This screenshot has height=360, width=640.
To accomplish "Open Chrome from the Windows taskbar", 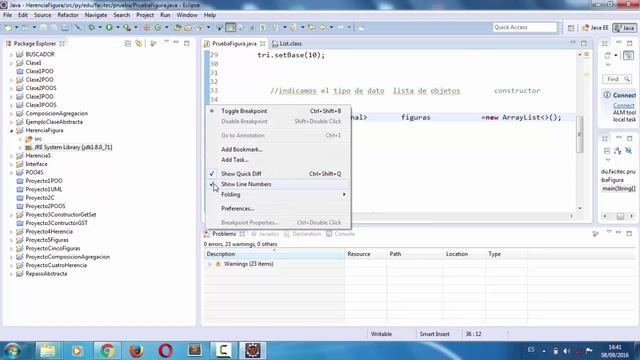I will click(x=107, y=351).
